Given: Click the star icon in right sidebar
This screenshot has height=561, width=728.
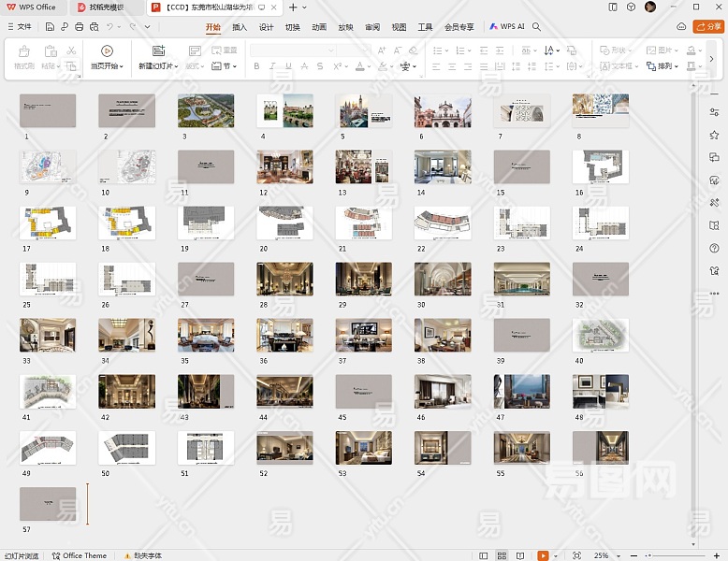Looking at the screenshot, I should coord(714,135).
